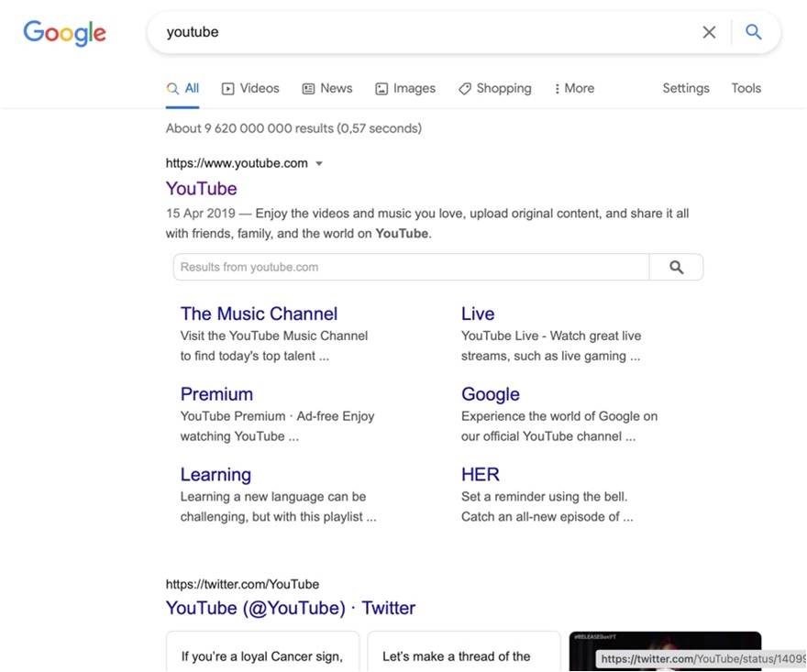Click the dark Twitter video thumbnail
807x672 pixels.
click(x=665, y=642)
